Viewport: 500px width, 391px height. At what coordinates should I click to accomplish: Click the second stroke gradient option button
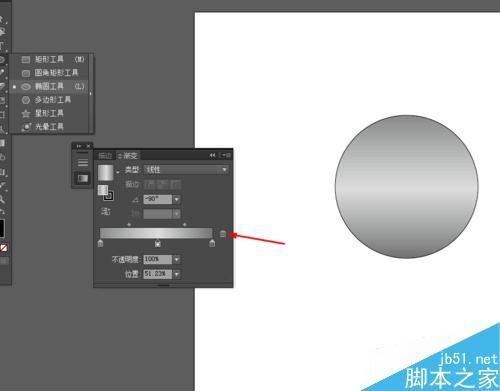point(163,184)
